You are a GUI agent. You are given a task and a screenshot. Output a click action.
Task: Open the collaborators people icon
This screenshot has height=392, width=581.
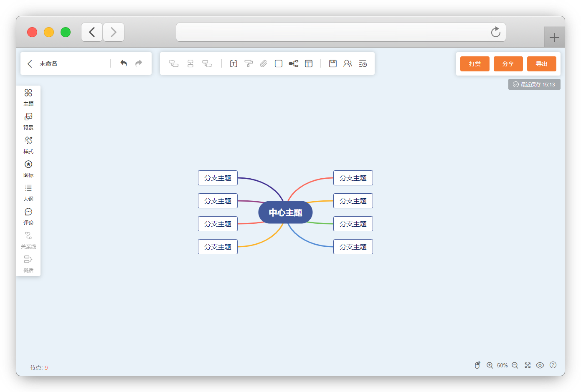pos(348,63)
